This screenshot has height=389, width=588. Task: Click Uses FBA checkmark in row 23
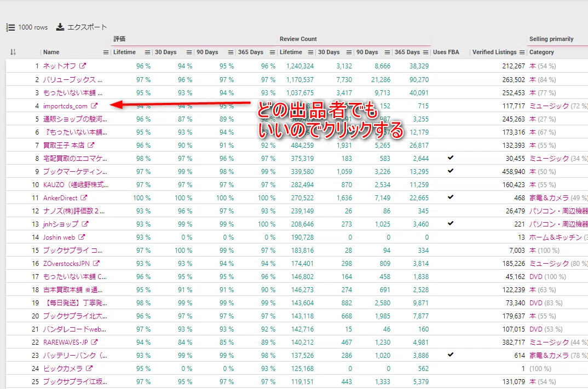pyautogui.click(x=451, y=354)
